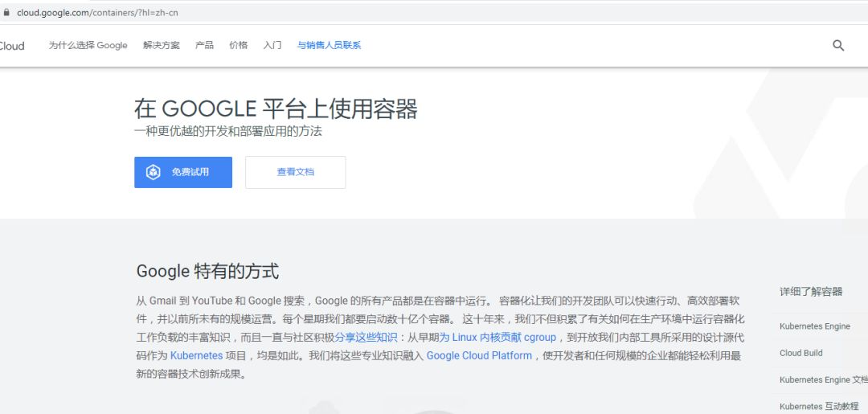The image size is (868, 414).
Task: Open the 产品 menu
Action: 204,45
